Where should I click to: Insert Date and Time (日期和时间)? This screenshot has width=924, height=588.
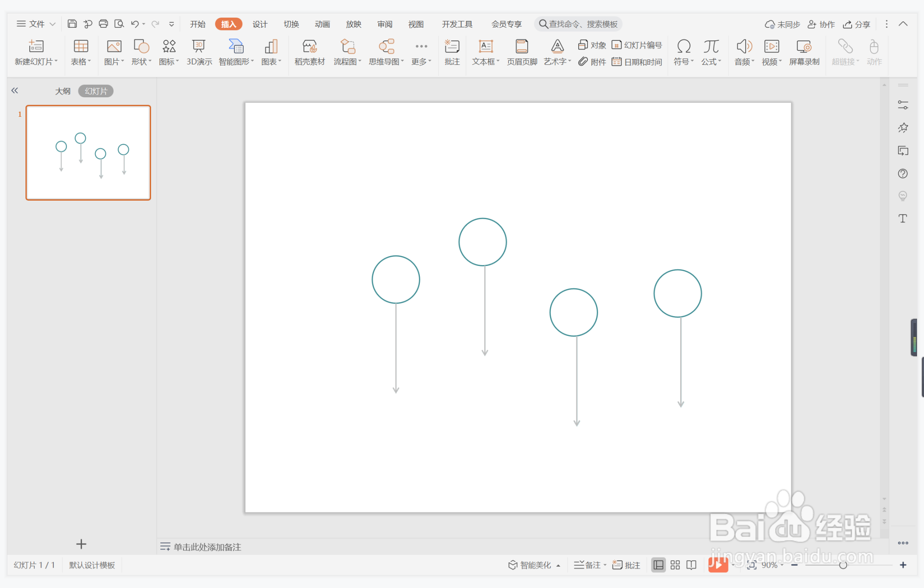(x=637, y=62)
